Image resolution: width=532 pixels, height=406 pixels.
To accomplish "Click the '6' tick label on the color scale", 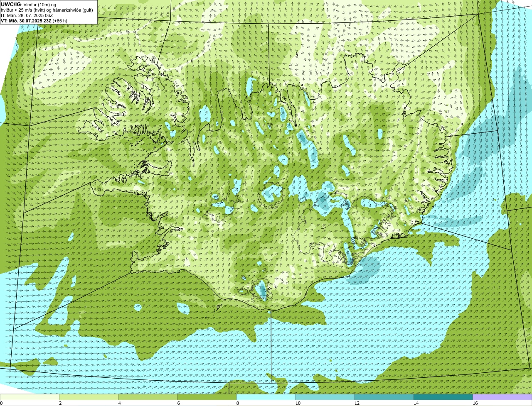I will [178, 403].
